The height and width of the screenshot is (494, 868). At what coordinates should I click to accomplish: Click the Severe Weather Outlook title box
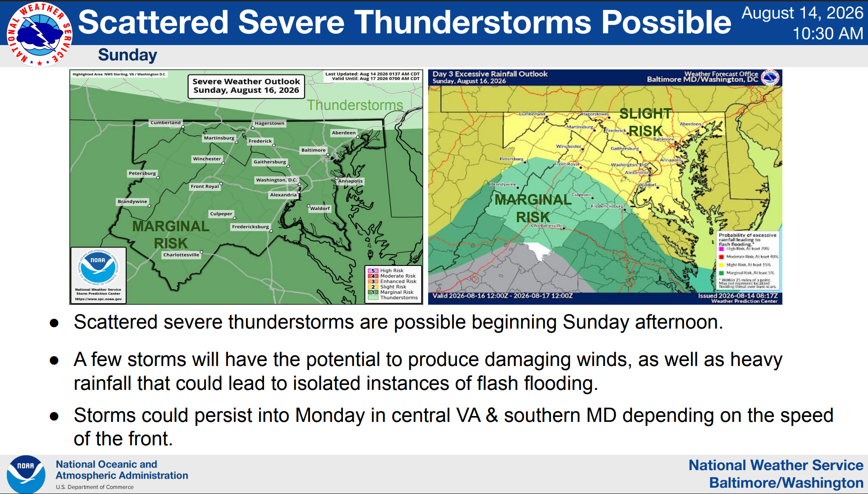pos(246,86)
